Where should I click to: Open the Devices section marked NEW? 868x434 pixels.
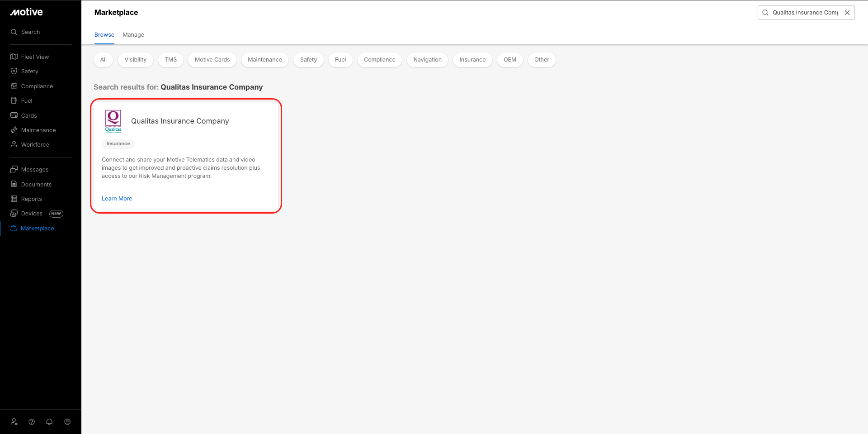pos(32,214)
